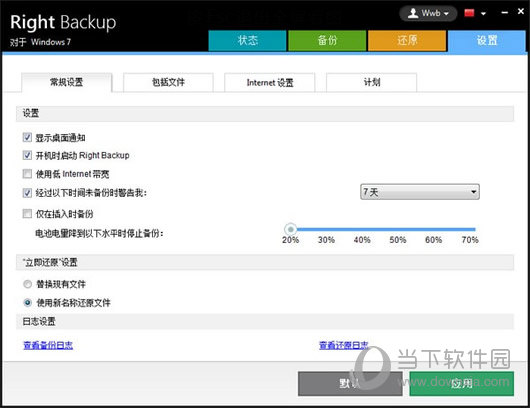Viewport: 530px width, 408px height.
Task: Click the red language flag icon
Action: click(x=469, y=13)
